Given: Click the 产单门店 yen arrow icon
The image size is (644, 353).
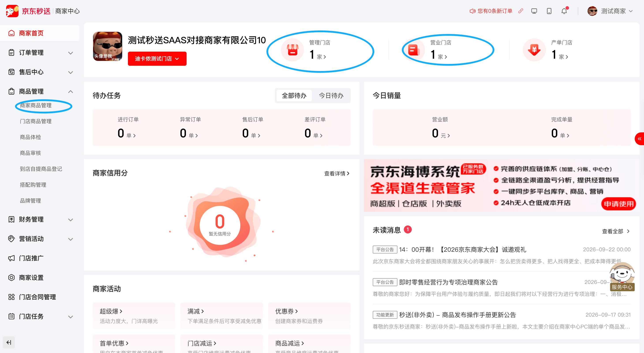Looking at the screenshot, I should [534, 50].
